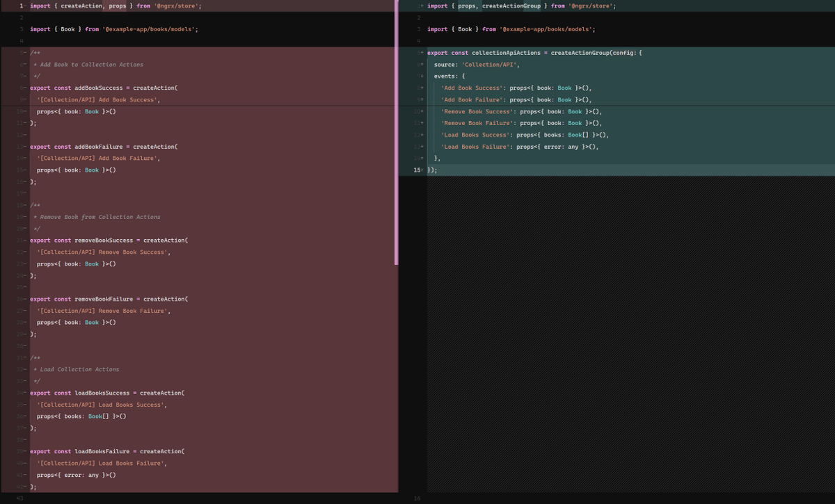
Task: Click the 'Load Collection Actions' comment block
Action: click(x=77, y=369)
